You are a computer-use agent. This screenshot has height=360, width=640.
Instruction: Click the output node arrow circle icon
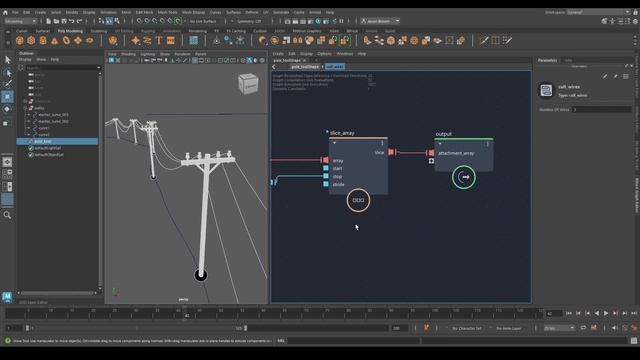[464, 177]
